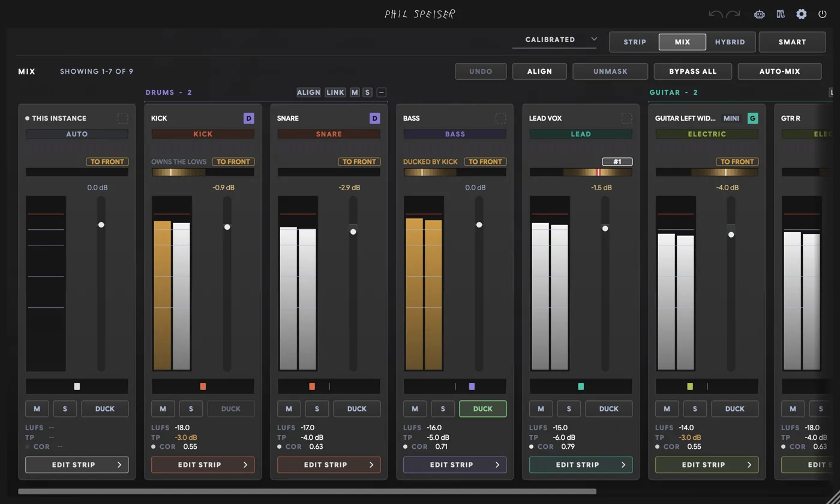Solo the Drums group with S

click(x=367, y=92)
